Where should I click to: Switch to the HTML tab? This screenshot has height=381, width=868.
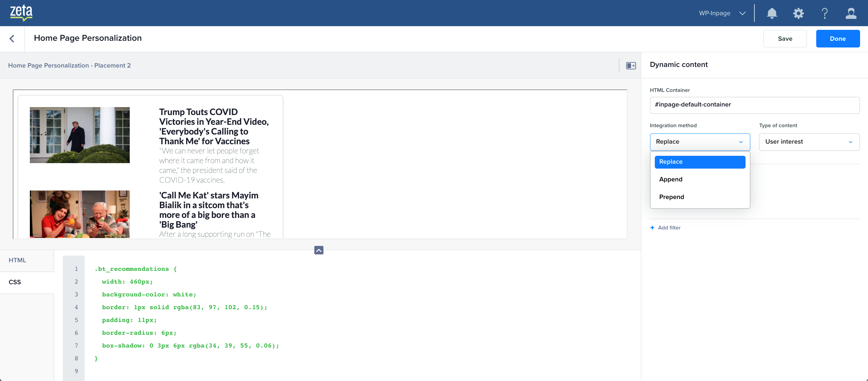(18, 260)
